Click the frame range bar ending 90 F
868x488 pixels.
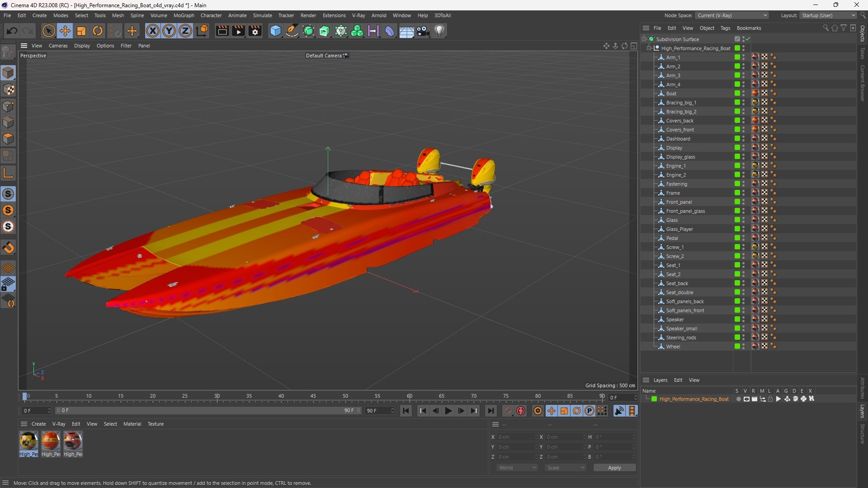(x=208, y=411)
